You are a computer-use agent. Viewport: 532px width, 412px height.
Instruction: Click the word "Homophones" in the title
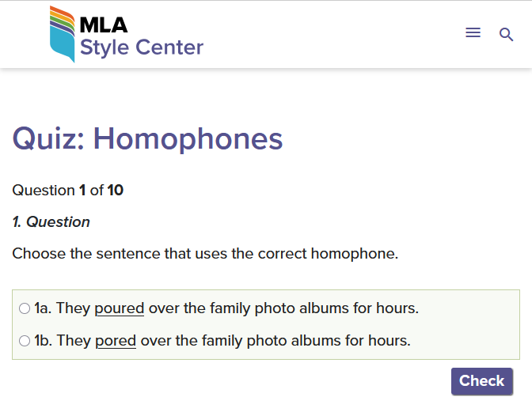[188, 139]
